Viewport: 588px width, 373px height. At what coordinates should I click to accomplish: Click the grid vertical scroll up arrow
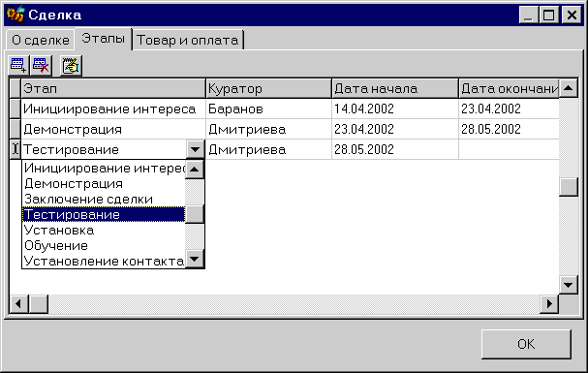tap(568, 88)
